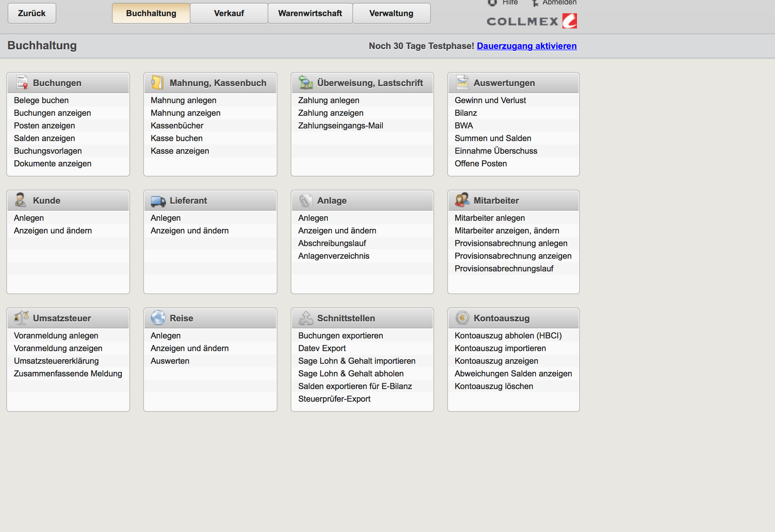Click the Kunde person icon
Screen dimensions: 775x532
[20, 200]
